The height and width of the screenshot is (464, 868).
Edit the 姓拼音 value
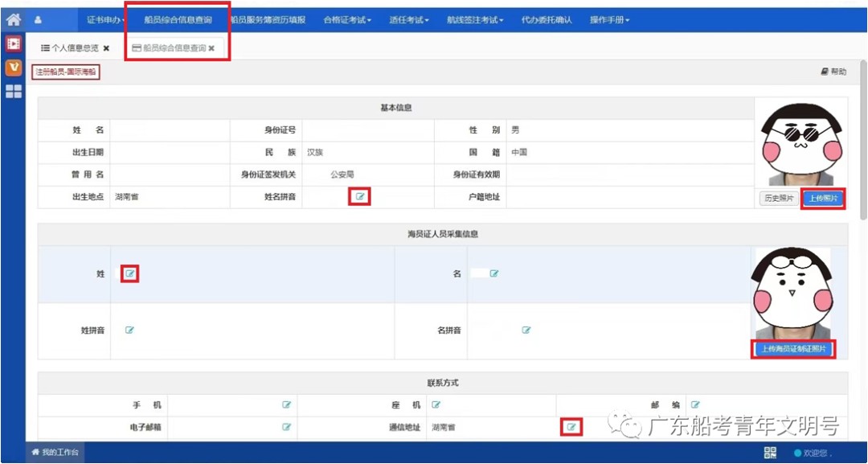coord(129,330)
